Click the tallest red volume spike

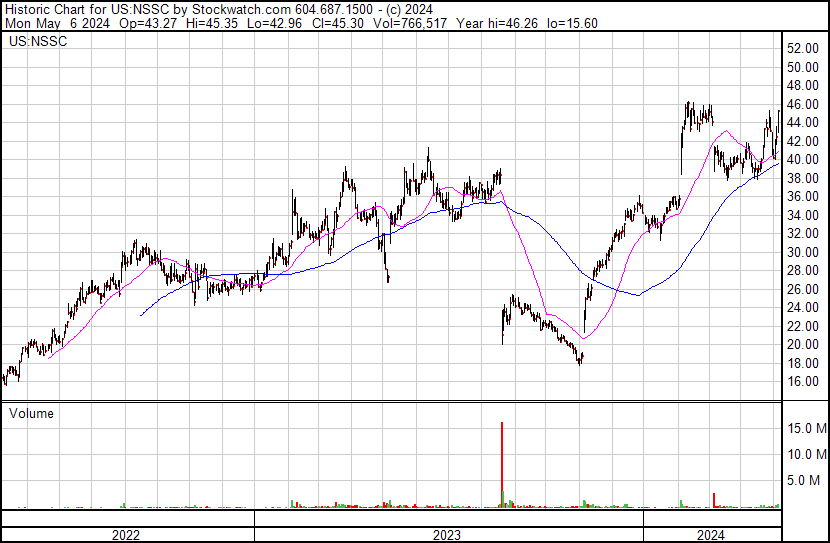click(502, 465)
